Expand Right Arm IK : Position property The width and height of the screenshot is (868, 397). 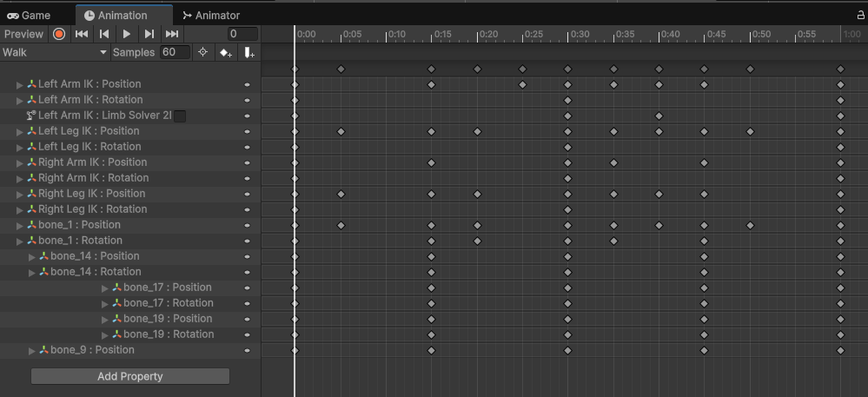(20, 162)
